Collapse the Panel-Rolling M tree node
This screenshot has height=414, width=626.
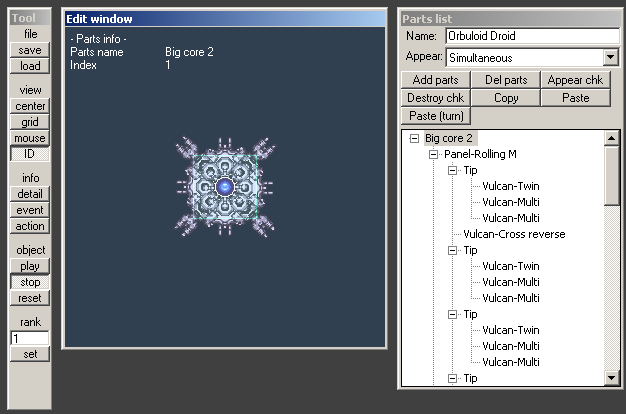coord(433,155)
